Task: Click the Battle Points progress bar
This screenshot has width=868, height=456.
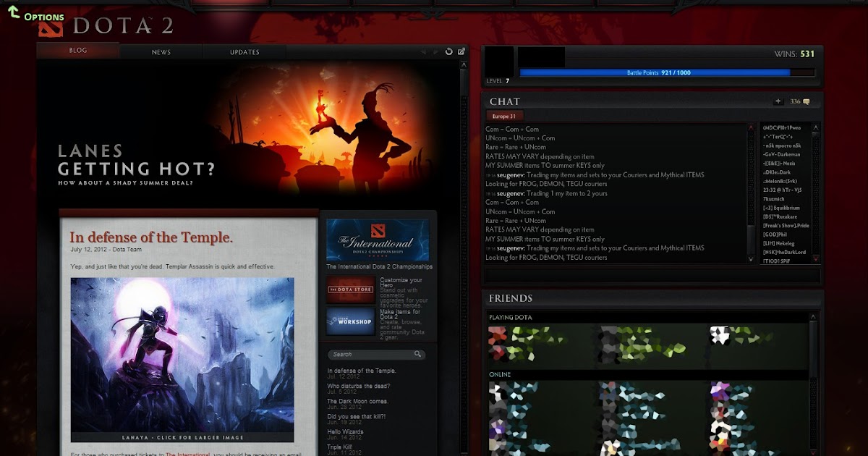Action: click(x=667, y=72)
